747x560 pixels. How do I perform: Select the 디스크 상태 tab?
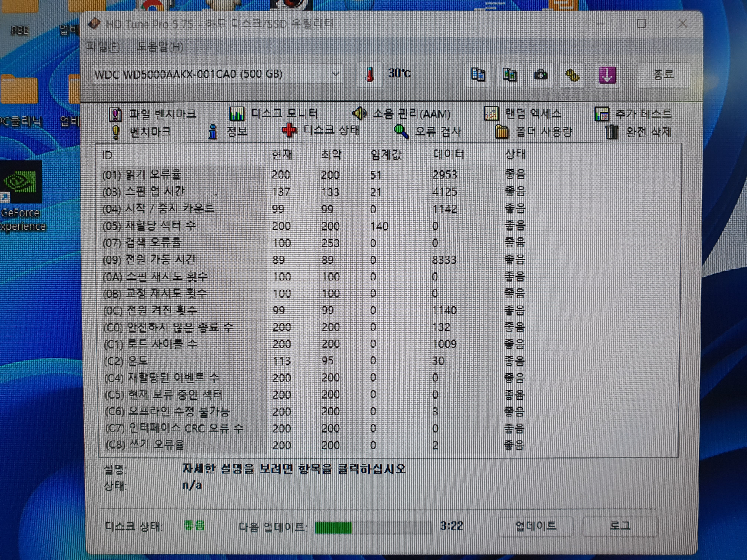click(321, 130)
